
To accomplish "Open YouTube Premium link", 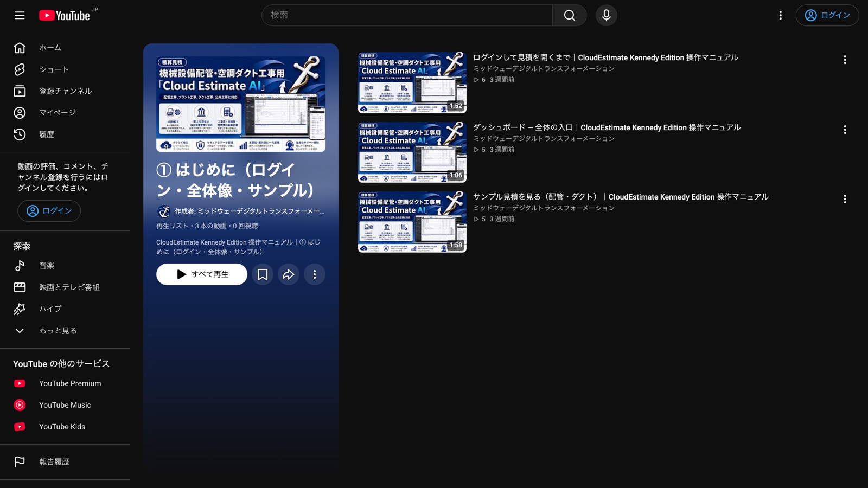I will coord(65,383).
